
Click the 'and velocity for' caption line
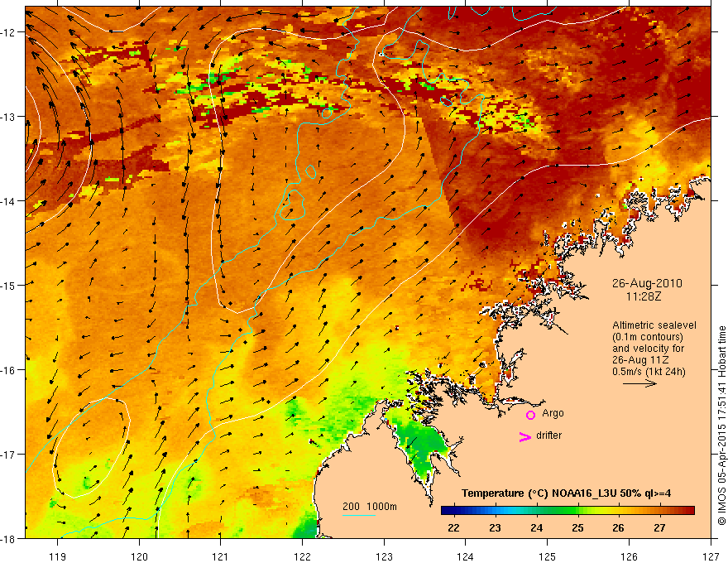click(x=648, y=349)
